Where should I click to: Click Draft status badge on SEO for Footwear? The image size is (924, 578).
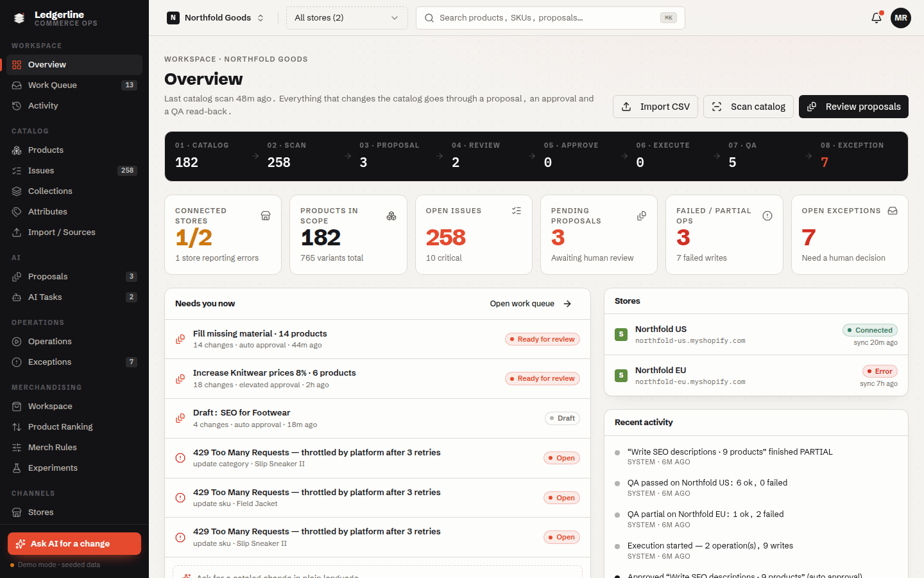coord(563,419)
